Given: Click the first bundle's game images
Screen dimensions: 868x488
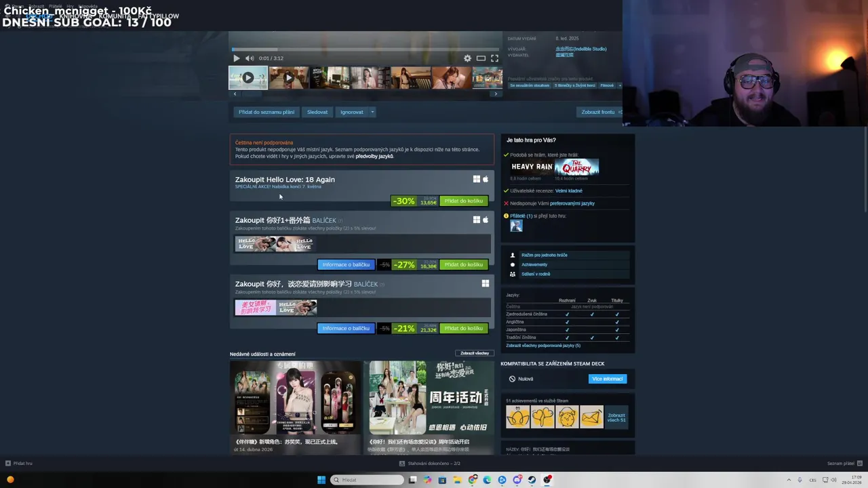Looking at the screenshot, I should click(x=275, y=244).
